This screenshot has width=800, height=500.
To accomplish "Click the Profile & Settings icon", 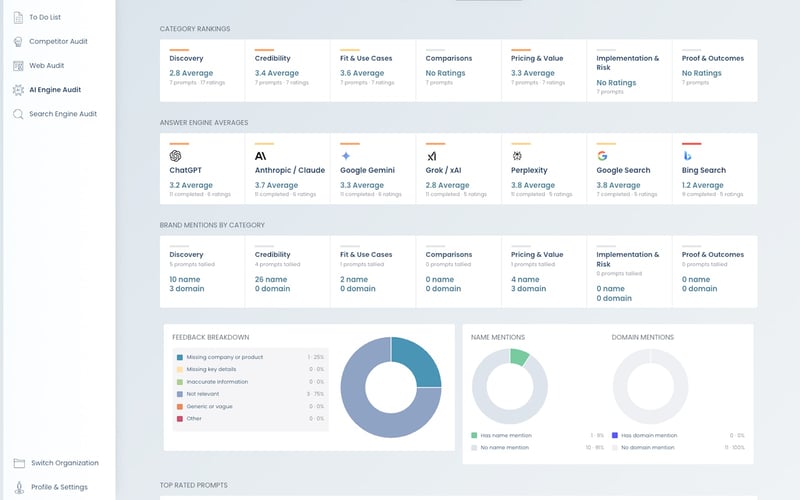I will point(19,487).
